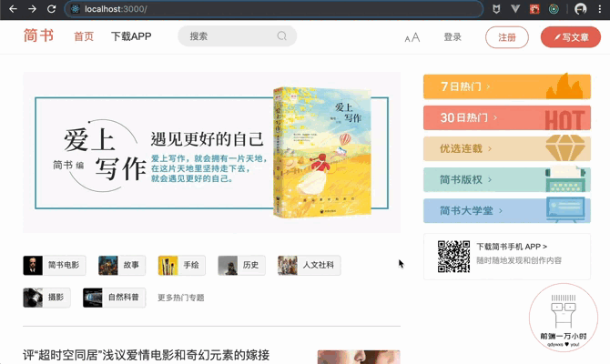610x364 pixels.
Task: Click the article cover thumbnail
Action: [359, 357]
